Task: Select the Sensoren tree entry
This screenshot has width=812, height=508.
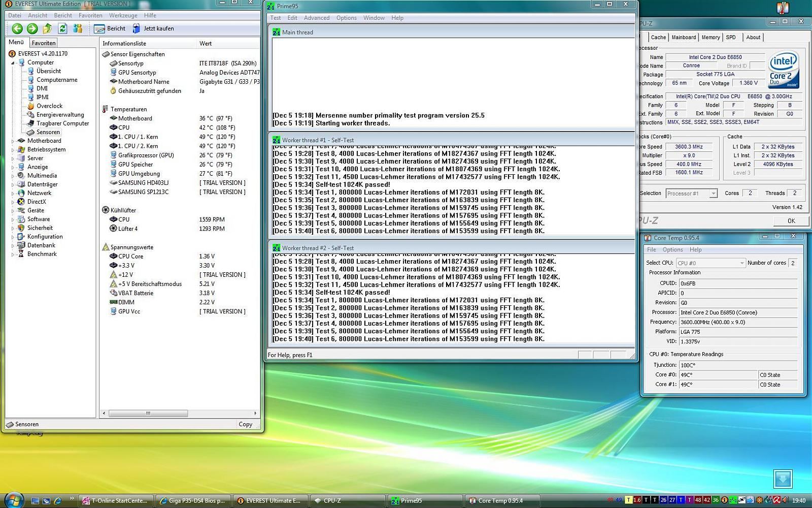Action: tap(48, 132)
